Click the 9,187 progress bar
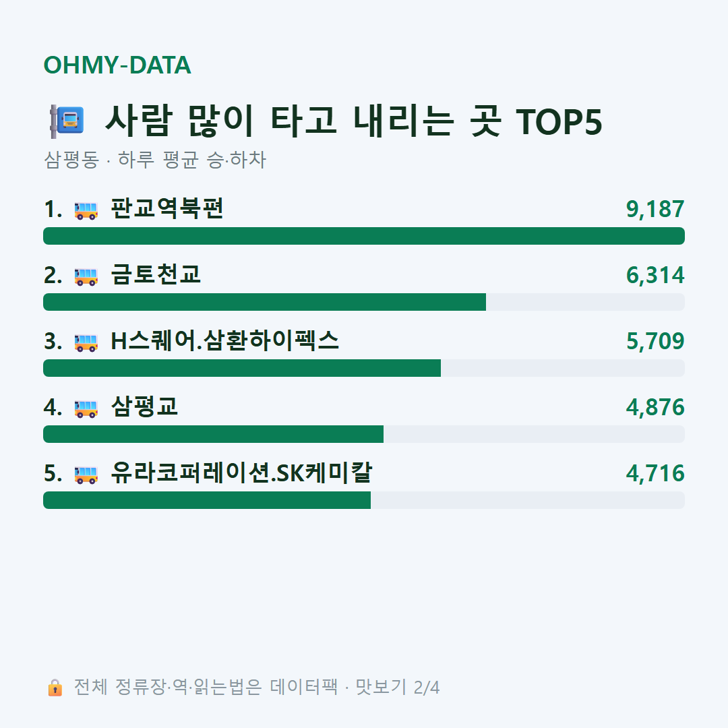This screenshot has height=728, width=728. pos(364,236)
